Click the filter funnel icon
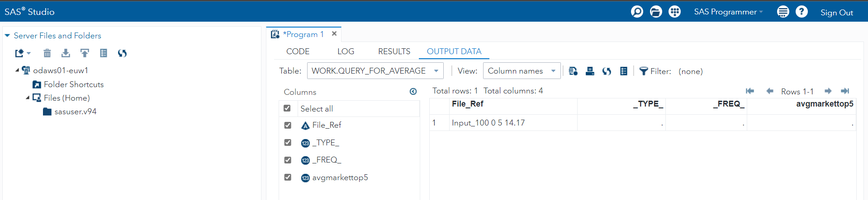 tap(643, 71)
